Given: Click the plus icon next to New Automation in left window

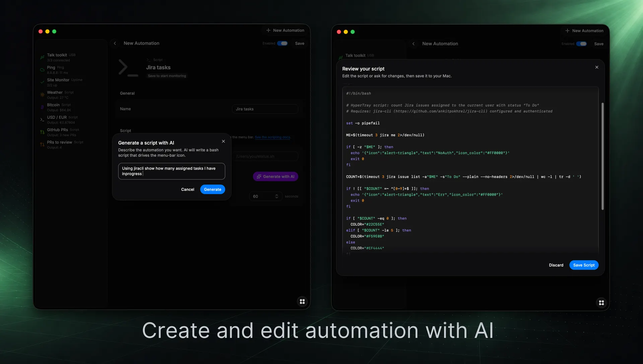Looking at the screenshot, I should [x=268, y=30].
